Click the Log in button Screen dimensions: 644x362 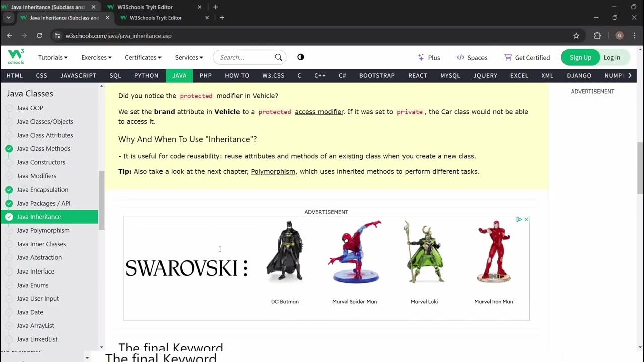click(612, 57)
